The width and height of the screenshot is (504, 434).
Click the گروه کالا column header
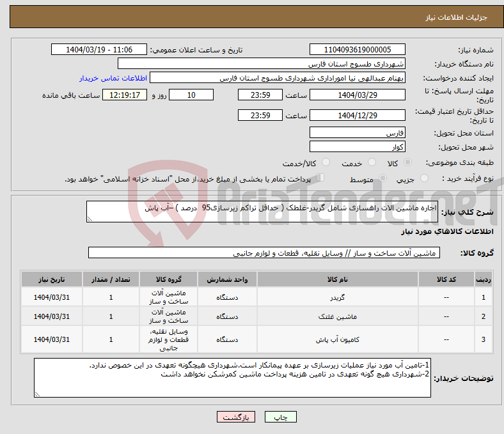(169, 279)
